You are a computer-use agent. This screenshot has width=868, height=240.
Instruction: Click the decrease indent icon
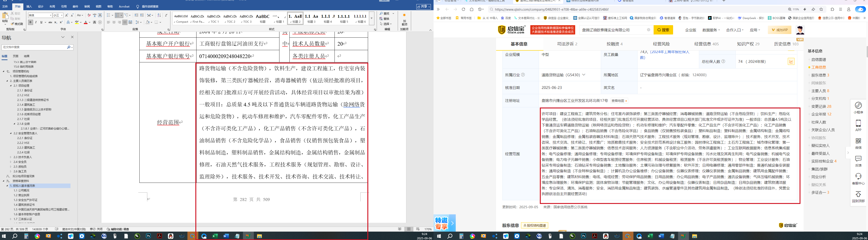tap(136, 15)
